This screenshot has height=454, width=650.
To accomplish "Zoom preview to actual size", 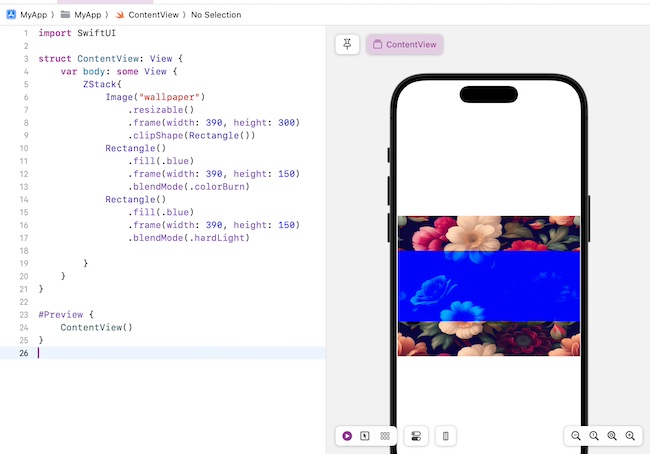I will 594,436.
